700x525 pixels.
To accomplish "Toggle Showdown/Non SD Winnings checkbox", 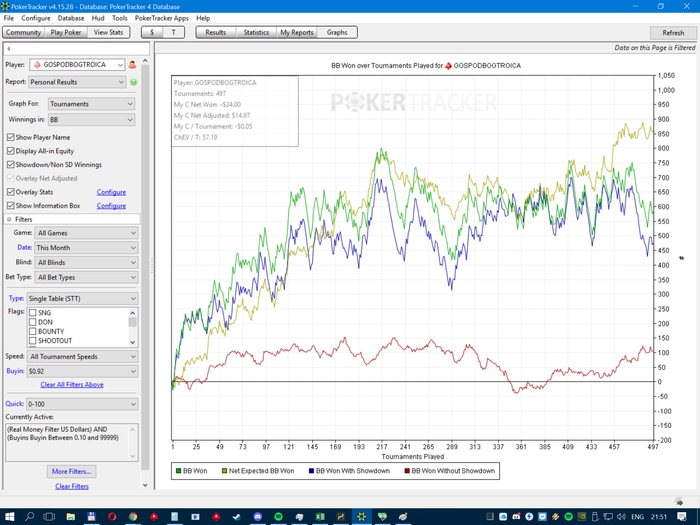I will [x=11, y=164].
